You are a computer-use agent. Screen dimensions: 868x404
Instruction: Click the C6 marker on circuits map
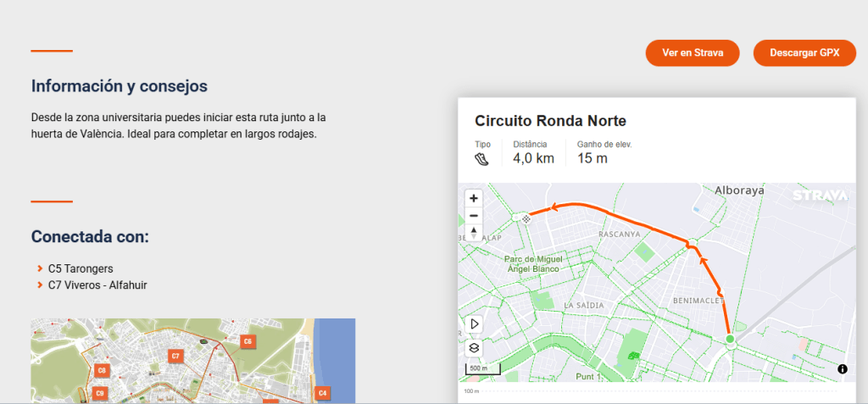click(x=248, y=342)
